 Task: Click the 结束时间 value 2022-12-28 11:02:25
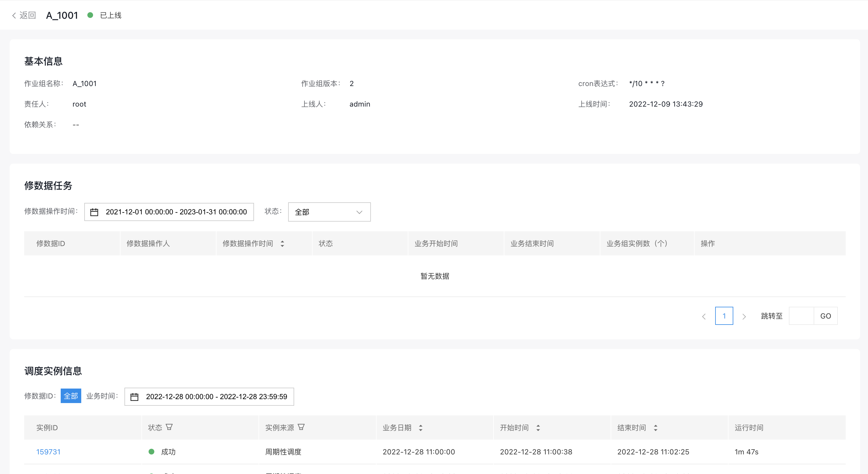point(653,452)
